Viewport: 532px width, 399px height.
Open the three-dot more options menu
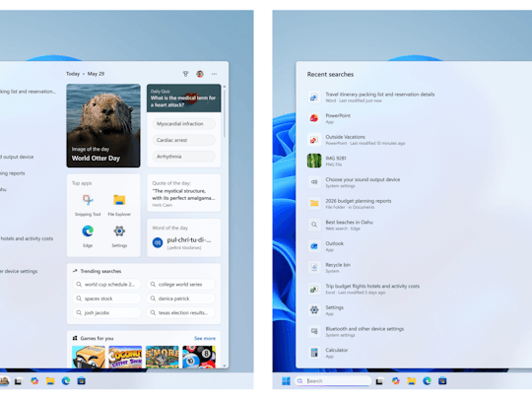point(214,74)
